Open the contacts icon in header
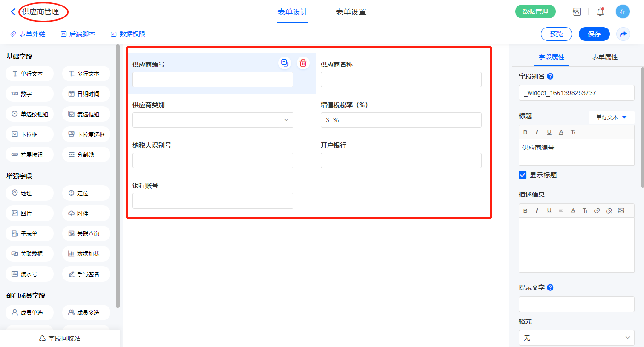644x347 pixels. point(576,12)
